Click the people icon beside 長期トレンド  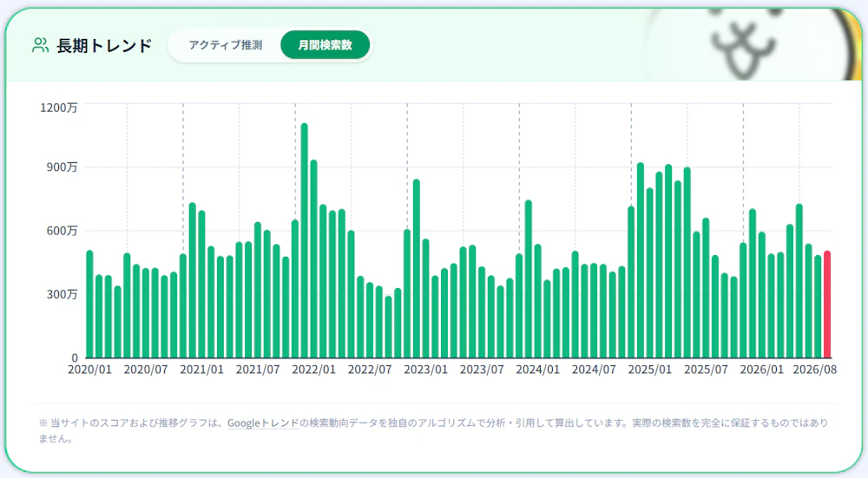point(41,45)
